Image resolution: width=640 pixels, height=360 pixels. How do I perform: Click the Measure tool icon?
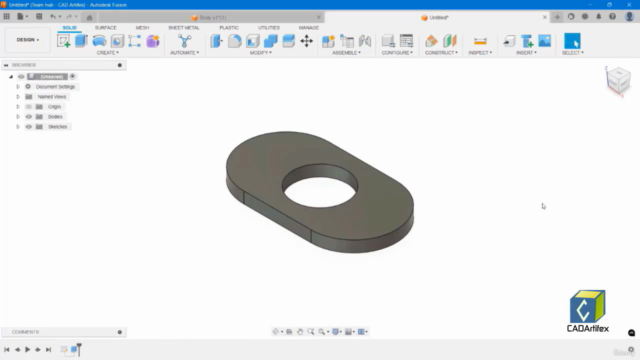click(480, 41)
